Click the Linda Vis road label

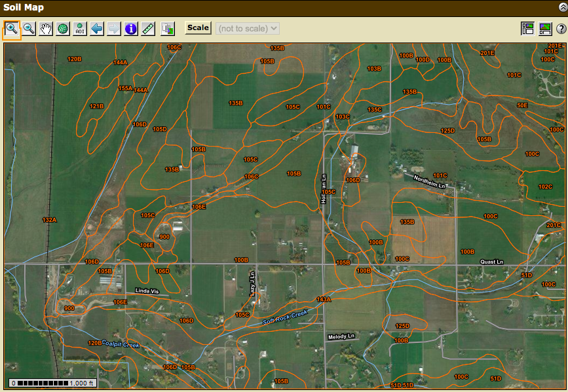(147, 291)
